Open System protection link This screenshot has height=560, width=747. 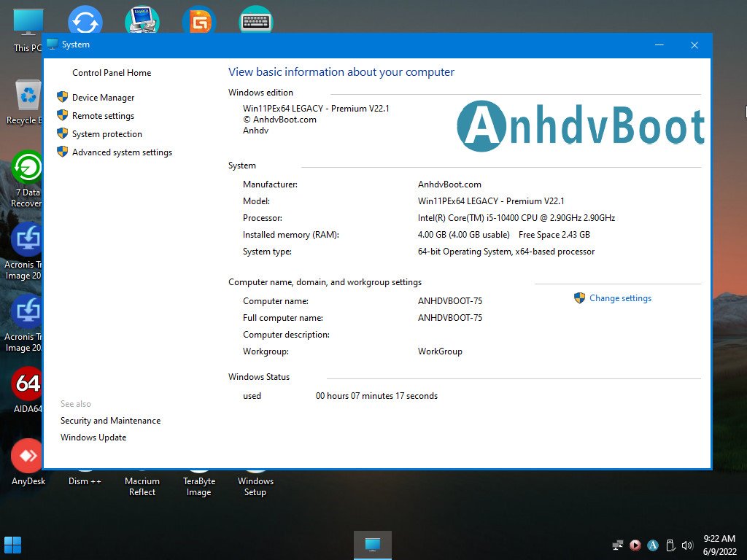coord(107,134)
